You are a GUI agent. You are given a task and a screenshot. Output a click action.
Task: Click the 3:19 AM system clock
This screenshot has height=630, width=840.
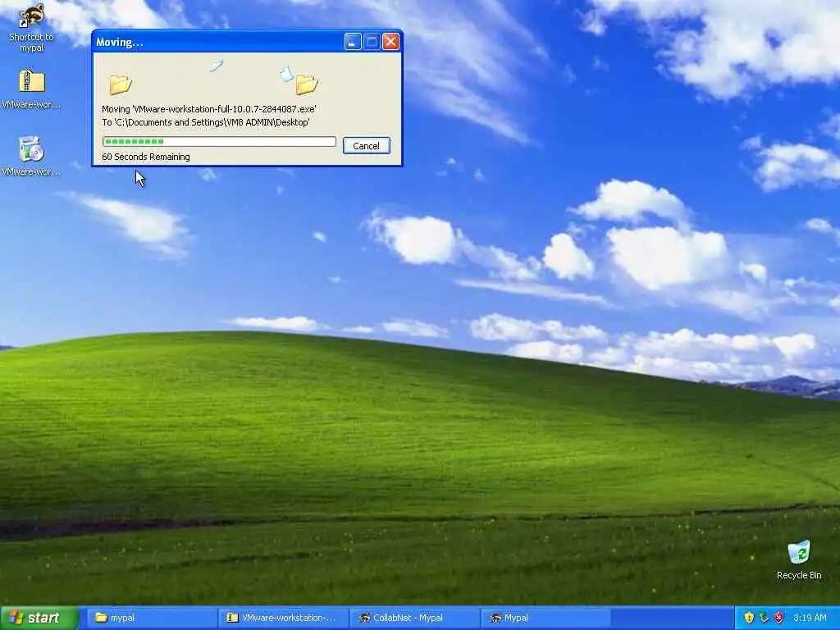coord(810,618)
